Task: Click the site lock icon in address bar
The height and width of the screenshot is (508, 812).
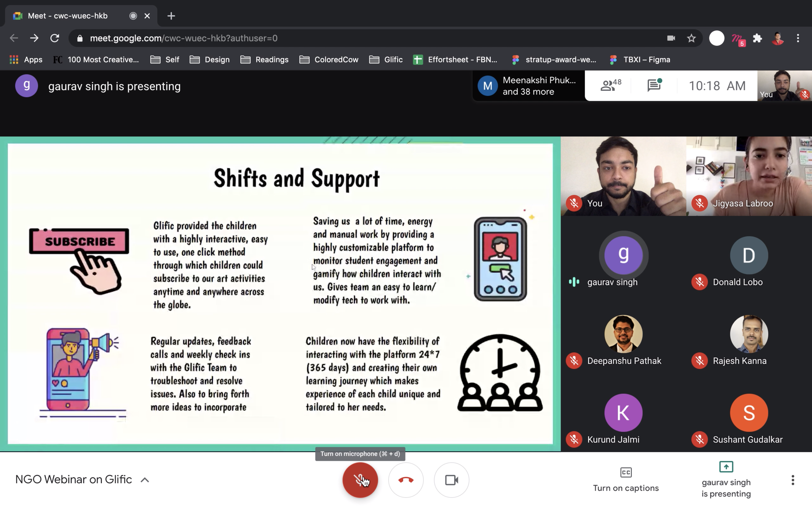Action: click(80, 38)
